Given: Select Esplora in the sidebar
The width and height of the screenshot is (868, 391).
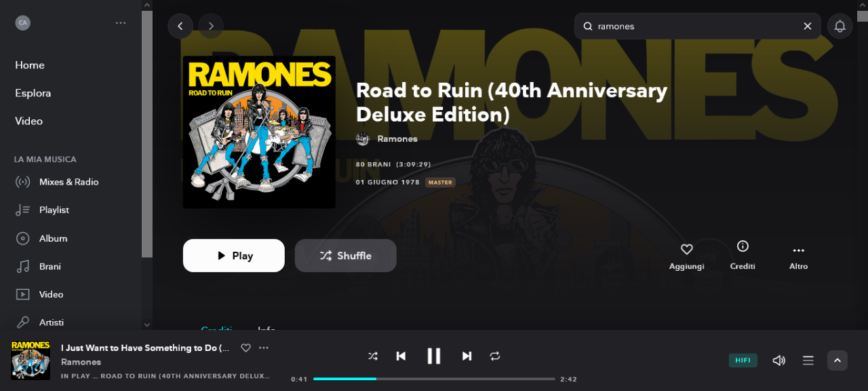Looking at the screenshot, I should coord(33,93).
